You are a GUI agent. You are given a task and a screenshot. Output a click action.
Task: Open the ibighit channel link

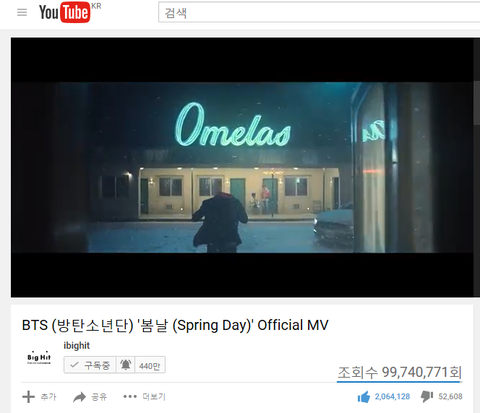(x=77, y=346)
